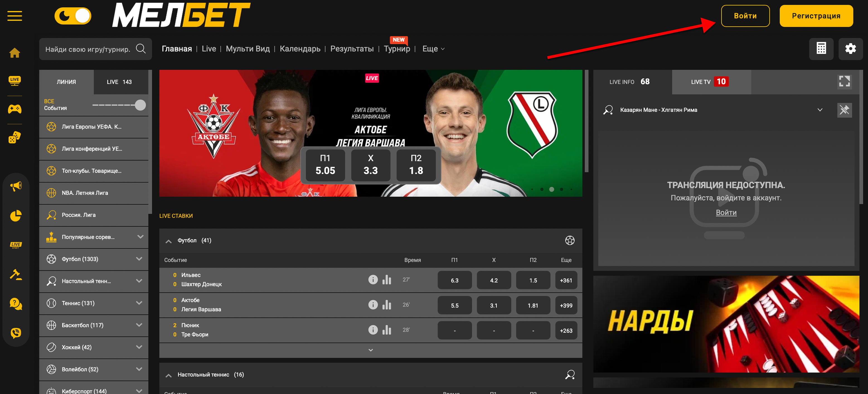Image resolution: width=868 pixels, height=394 pixels.
Task: Expand Популярные соревнования list
Action: pos(140,237)
